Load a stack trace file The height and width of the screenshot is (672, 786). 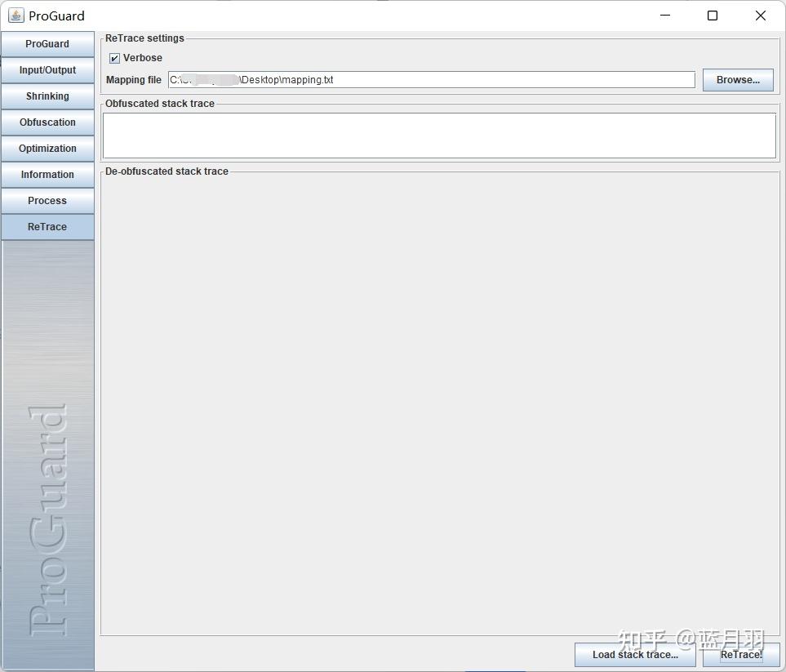(x=635, y=655)
